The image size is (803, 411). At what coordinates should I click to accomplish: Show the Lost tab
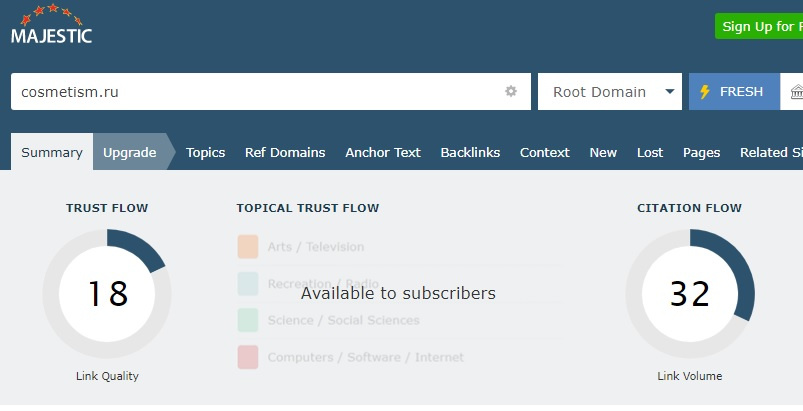pos(650,152)
